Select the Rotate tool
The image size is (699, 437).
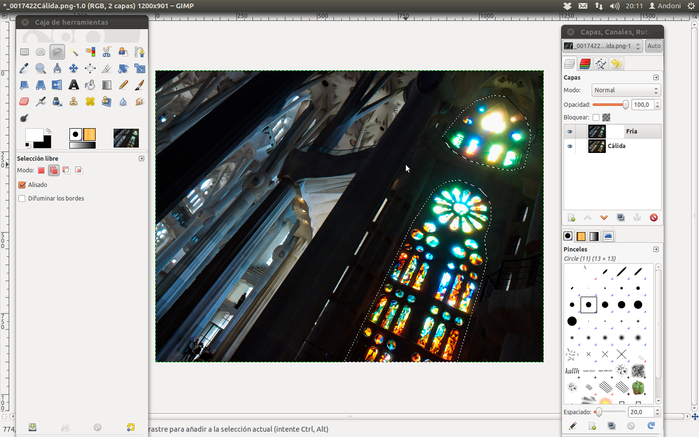tap(123, 68)
